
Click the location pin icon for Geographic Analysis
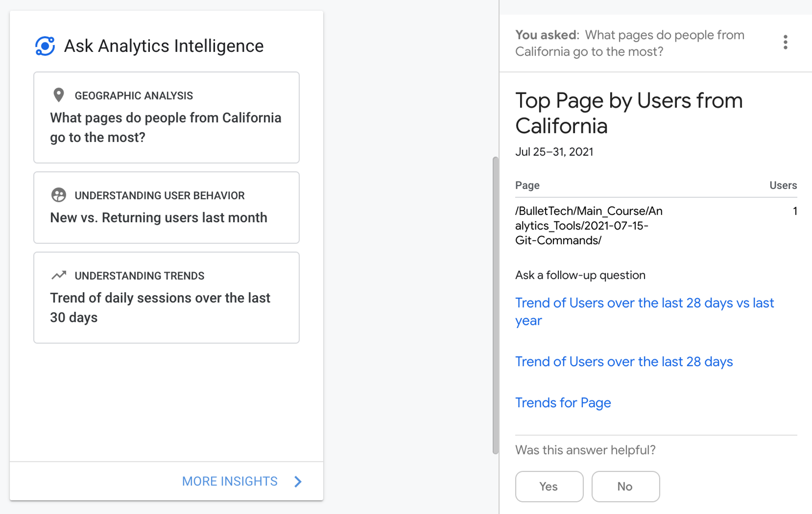[59, 95]
